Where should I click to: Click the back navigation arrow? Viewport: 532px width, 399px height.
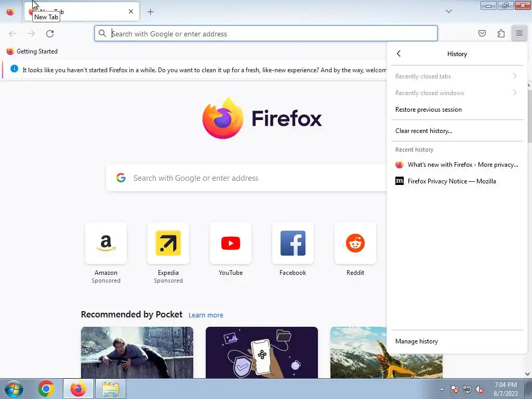12,34
